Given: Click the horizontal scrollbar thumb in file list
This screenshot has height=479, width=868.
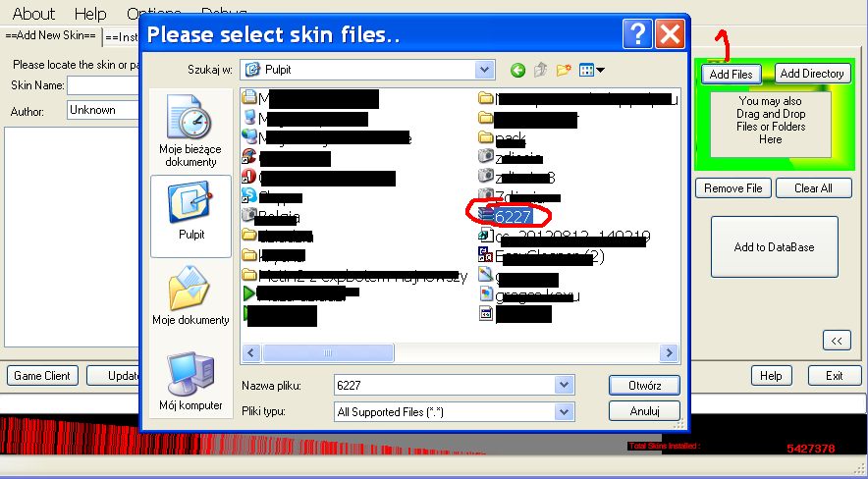Looking at the screenshot, I should click(x=328, y=353).
